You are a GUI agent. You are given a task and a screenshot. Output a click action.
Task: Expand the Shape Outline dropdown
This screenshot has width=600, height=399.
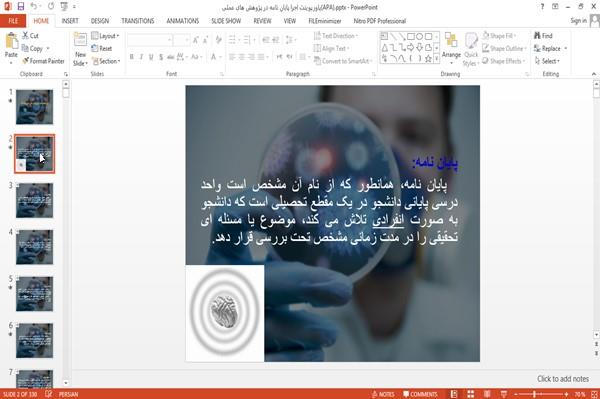tap(504, 48)
